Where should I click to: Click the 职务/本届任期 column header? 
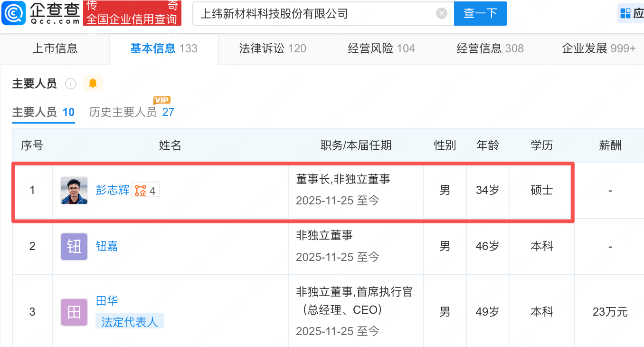pos(356,145)
